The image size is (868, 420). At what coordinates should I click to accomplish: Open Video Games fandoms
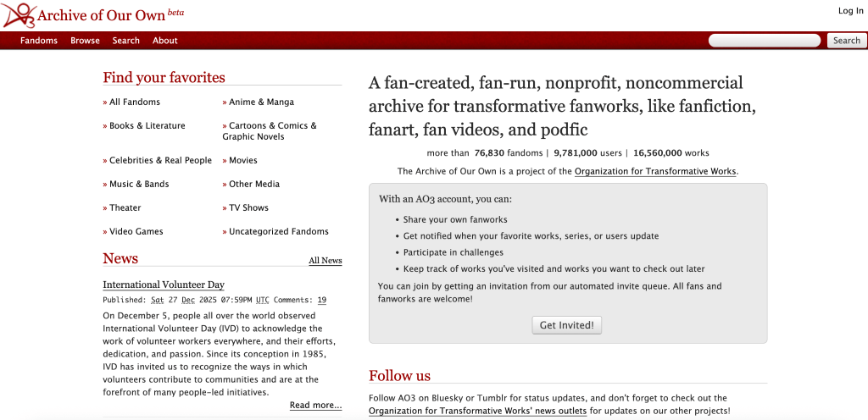coord(136,232)
